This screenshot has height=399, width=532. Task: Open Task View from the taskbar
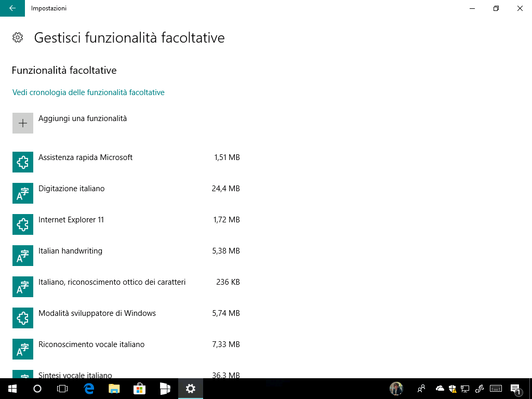click(62, 389)
